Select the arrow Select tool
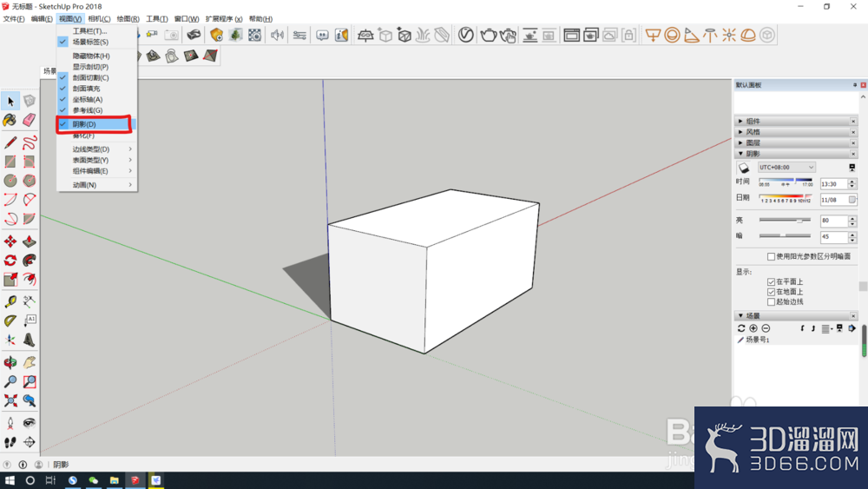868x489 pixels. [x=10, y=102]
